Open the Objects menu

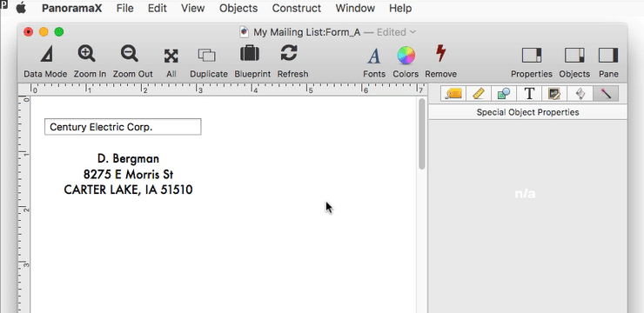[x=238, y=8]
